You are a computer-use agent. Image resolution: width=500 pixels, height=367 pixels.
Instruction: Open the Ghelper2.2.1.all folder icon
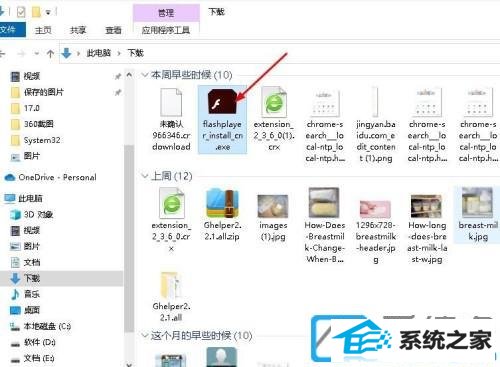pos(171,286)
